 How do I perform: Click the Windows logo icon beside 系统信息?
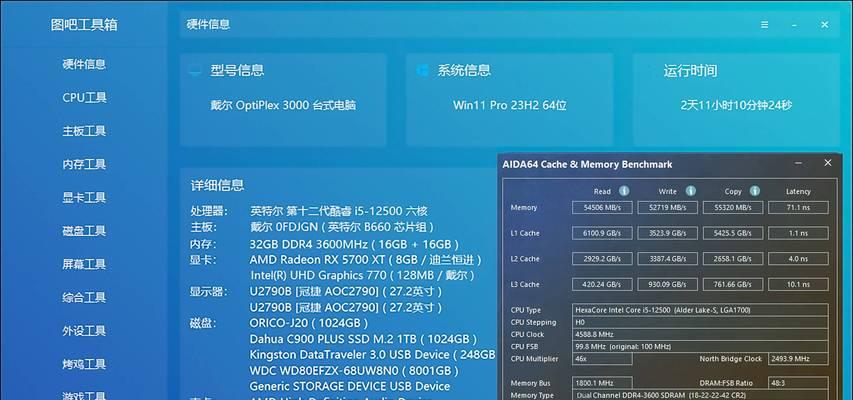click(422, 70)
